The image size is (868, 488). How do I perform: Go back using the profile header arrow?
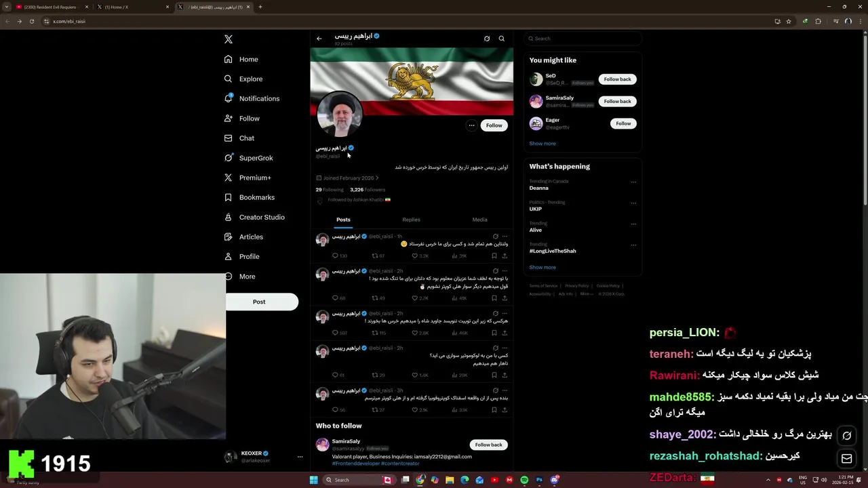pos(319,39)
